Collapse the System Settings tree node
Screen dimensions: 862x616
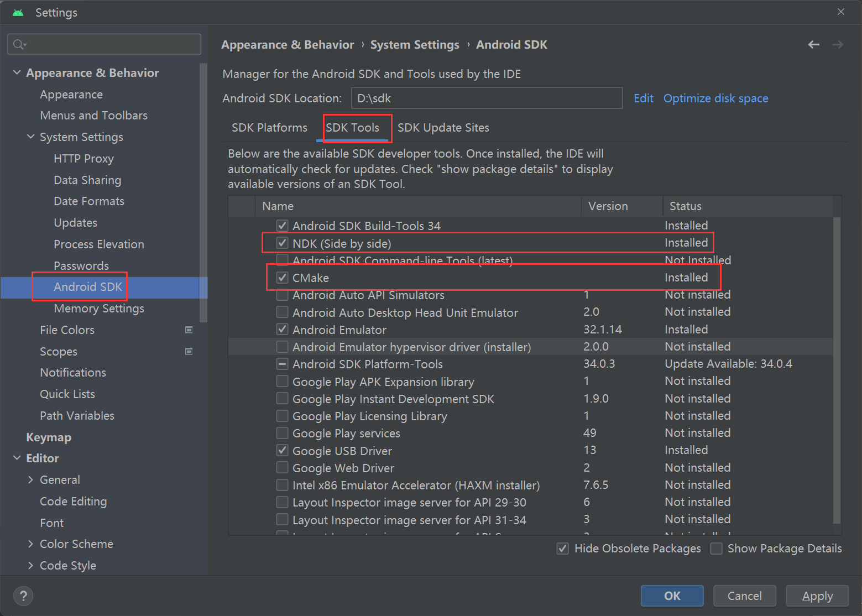[x=31, y=137]
